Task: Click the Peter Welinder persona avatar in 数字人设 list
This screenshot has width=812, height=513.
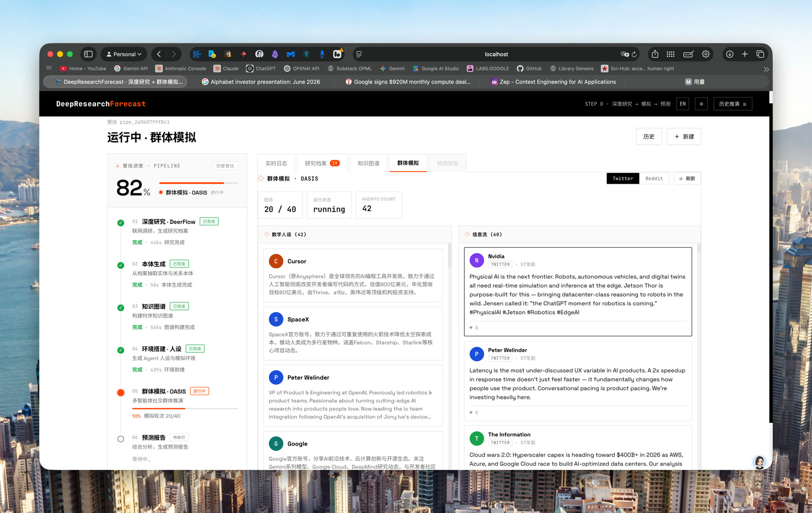Action: [x=276, y=378]
